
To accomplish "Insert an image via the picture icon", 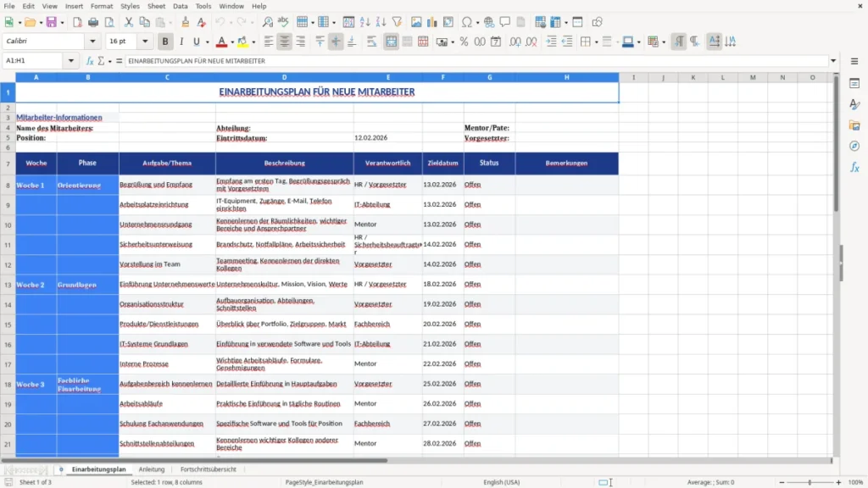I will pos(416,22).
